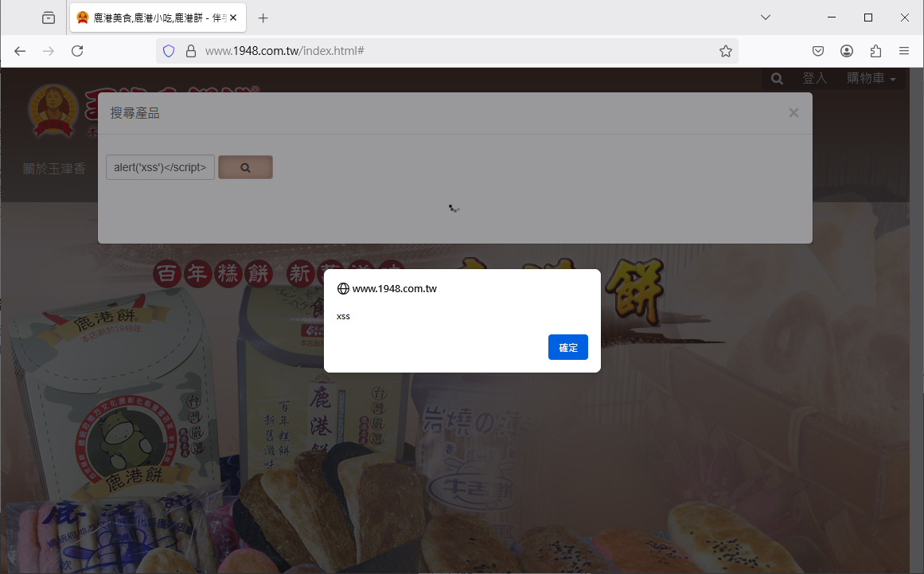
Task: Focus the product search input field
Action: [x=160, y=167]
